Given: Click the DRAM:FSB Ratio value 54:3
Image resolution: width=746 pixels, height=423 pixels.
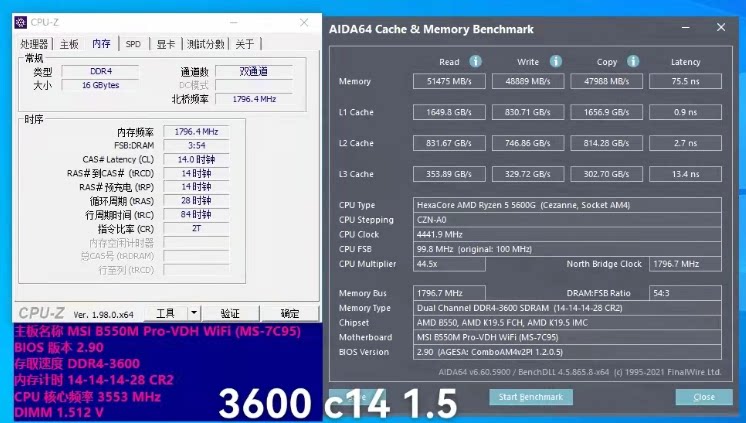Looking at the screenshot, I should (x=685, y=293).
